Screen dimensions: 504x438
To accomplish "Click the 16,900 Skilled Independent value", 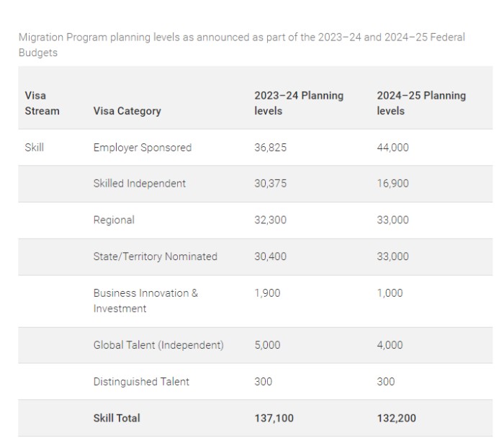I will pyautogui.click(x=392, y=184).
